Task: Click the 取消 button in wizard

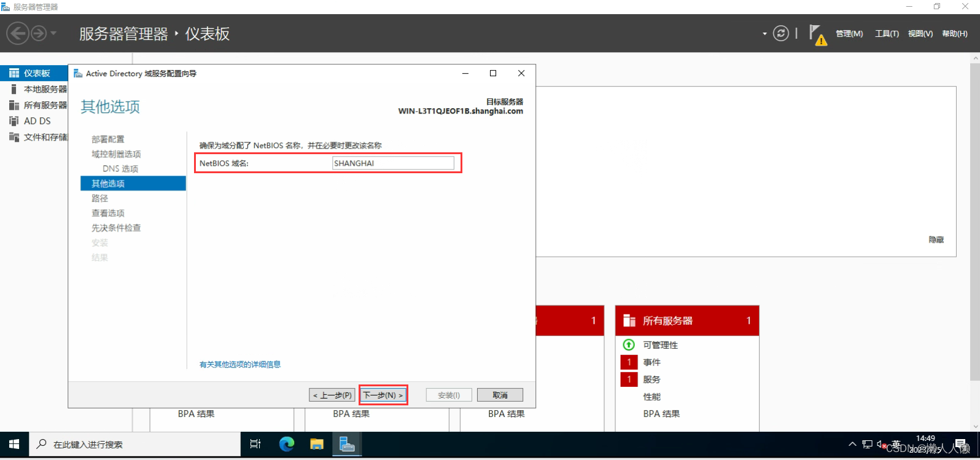Action: pyautogui.click(x=500, y=395)
